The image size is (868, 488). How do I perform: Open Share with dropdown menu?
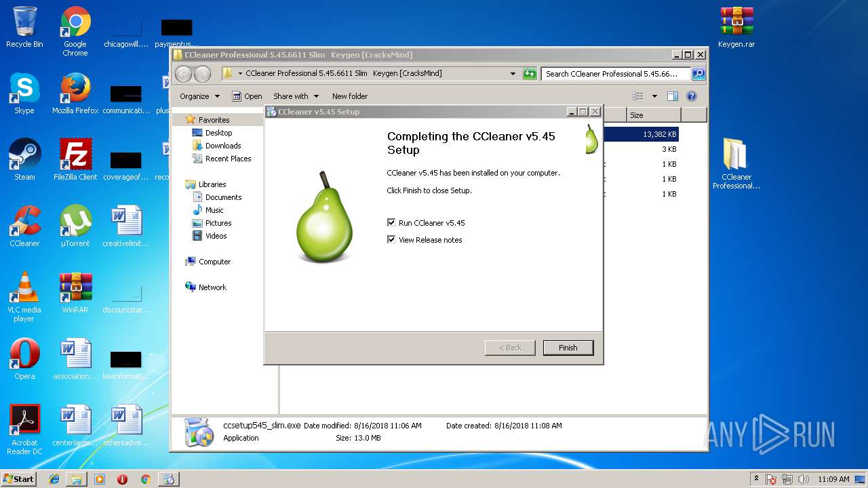(x=296, y=96)
